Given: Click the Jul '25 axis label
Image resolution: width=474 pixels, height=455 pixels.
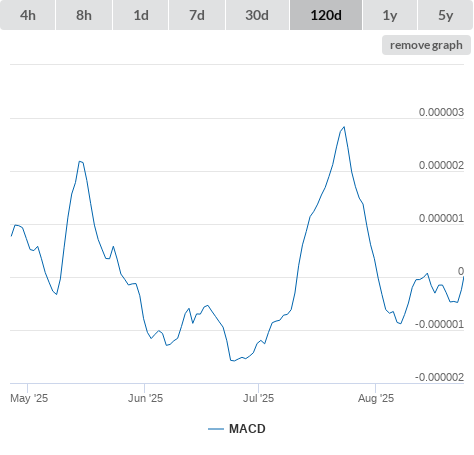Looking at the screenshot, I should tap(258, 398).
